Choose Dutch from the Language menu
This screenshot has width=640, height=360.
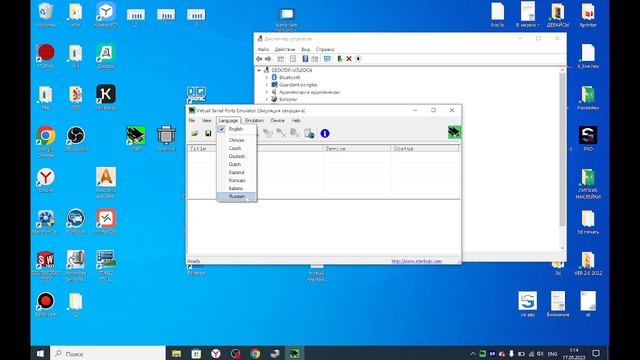pos(237,164)
